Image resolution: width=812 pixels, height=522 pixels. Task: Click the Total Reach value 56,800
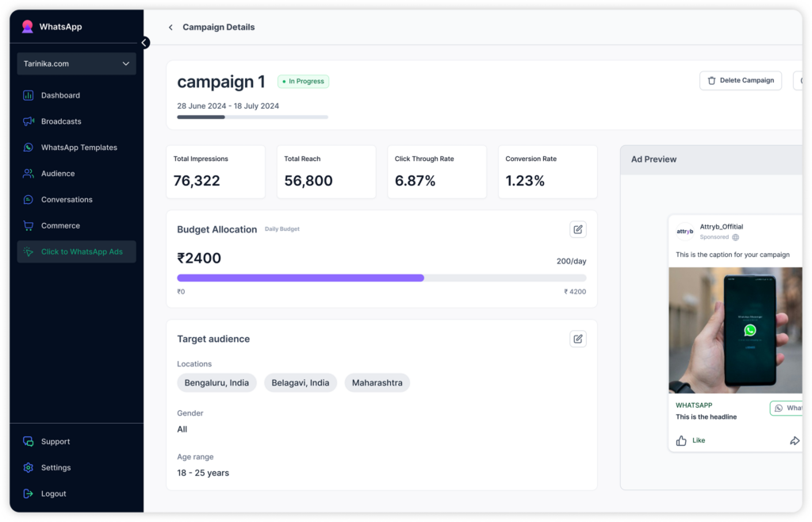pyautogui.click(x=308, y=181)
